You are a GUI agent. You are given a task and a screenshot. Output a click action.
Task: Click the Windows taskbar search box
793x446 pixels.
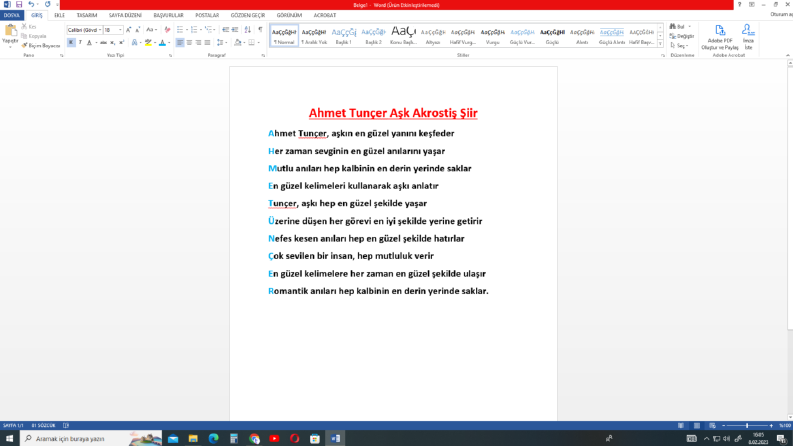[91, 438]
